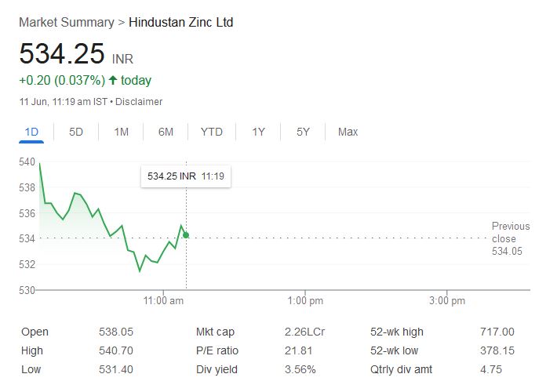Click the Previous close 534.05 label
The width and height of the screenshot is (557, 392).
point(510,238)
